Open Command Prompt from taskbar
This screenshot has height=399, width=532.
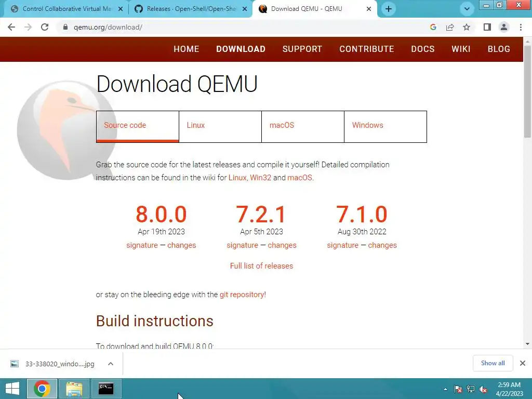click(x=106, y=389)
